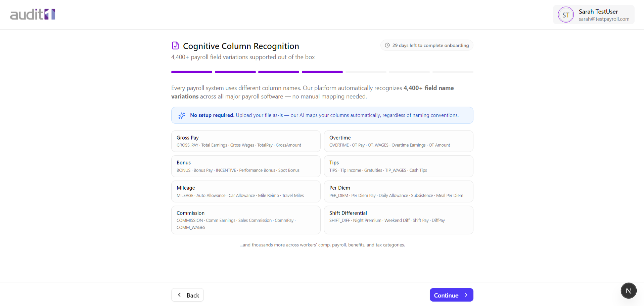Select the Commission card

pyautogui.click(x=246, y=220)
